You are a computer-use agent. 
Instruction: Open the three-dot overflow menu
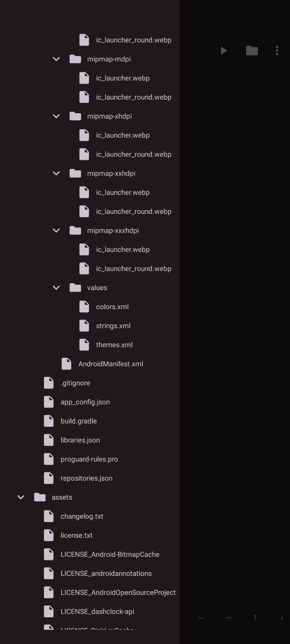tap(277, 51)
